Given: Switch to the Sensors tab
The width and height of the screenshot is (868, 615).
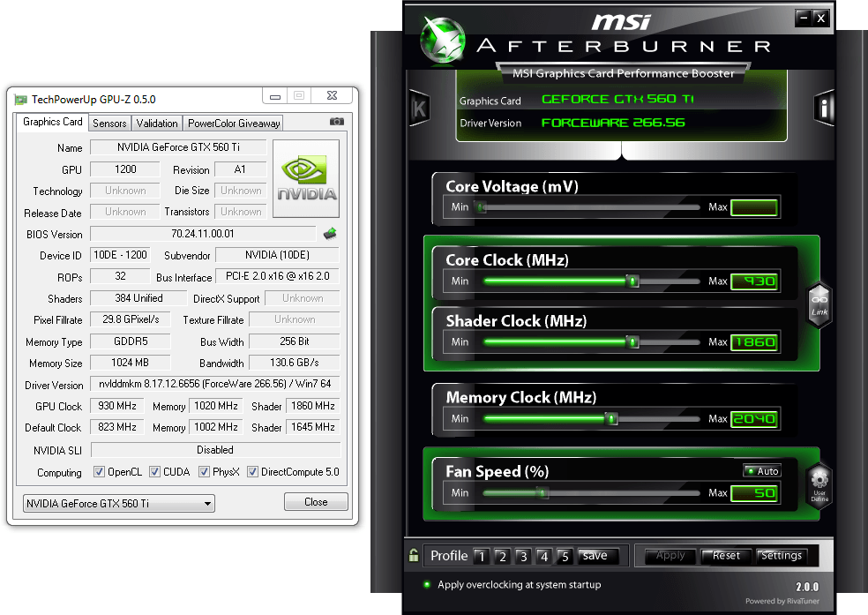Looking at the screenshot, I should coord(109,124).
